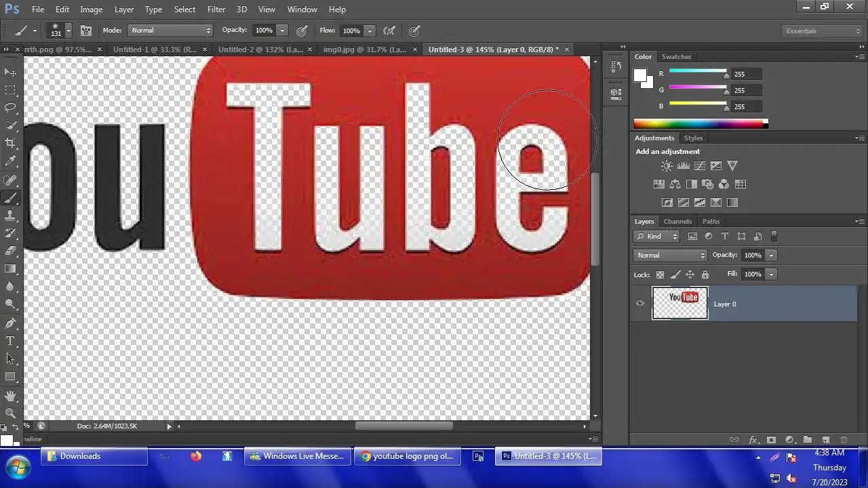This screenshot has height=488, width=868.
Task: Open the Filter menu
Action: (x=216, y=9)
